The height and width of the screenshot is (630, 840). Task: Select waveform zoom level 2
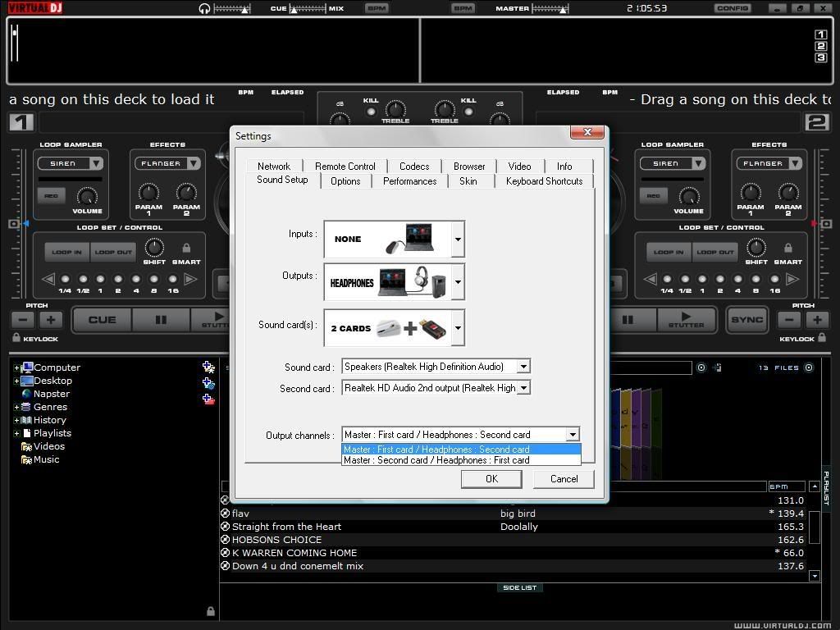point(820,46)
